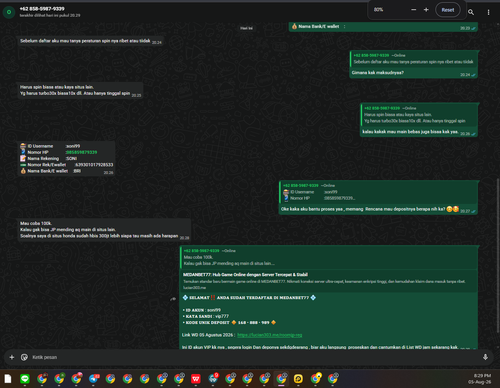Viewport: 500px width, 388px height.
Task: Click the active underlined Chrome taskbar icon
Action: click(x=281, y=379)
